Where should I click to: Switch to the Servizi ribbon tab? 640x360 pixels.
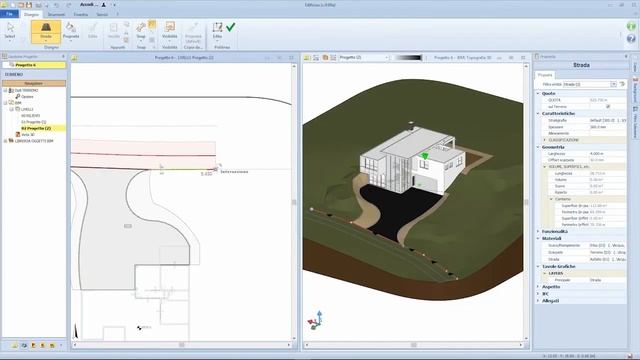(102, 14)
